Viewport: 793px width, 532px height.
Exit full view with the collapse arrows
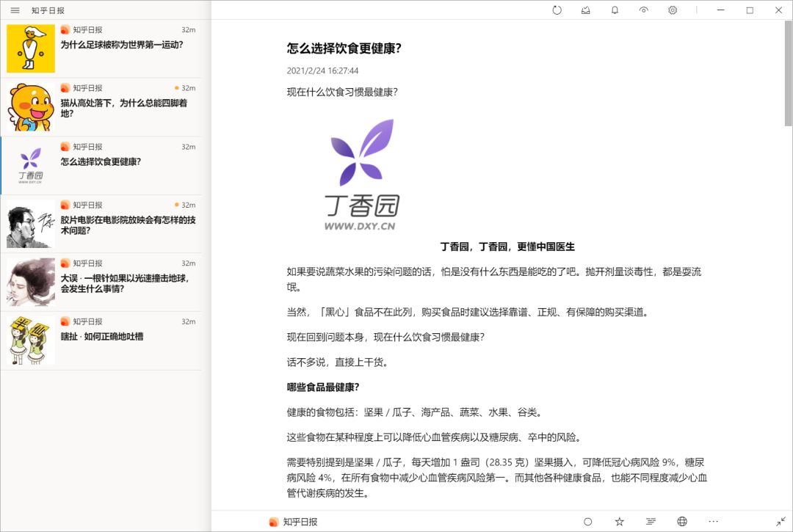tap(781, 522)
